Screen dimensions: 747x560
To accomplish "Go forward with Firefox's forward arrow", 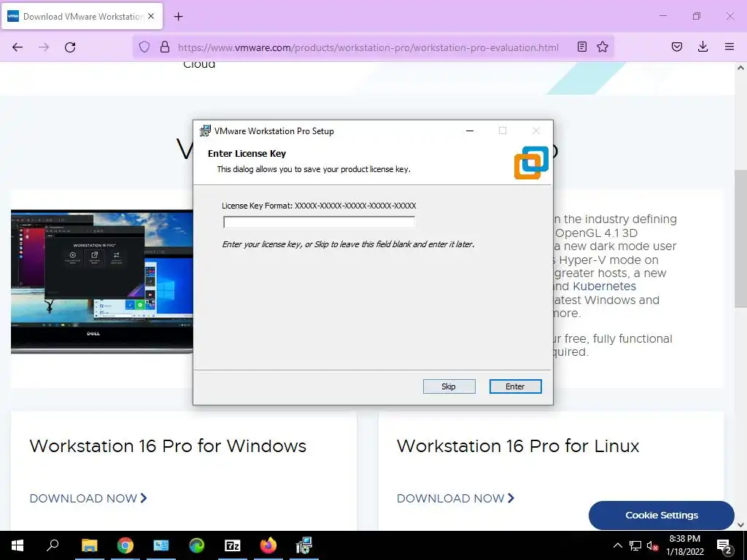I will (44, 47).
